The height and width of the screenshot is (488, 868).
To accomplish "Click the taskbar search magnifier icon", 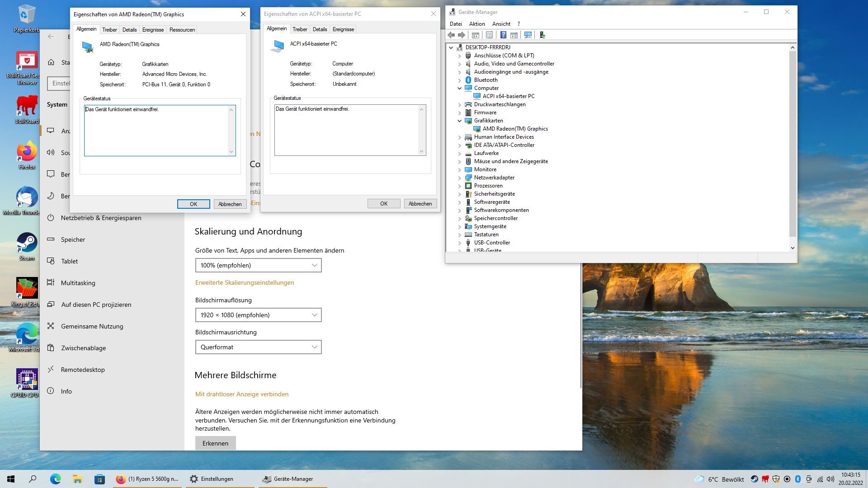I will (33, 479).
